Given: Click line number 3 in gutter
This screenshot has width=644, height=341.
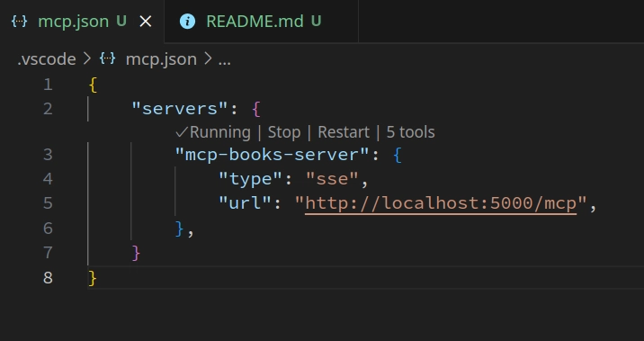Looking at the screenshot, I should pos(48,155).
